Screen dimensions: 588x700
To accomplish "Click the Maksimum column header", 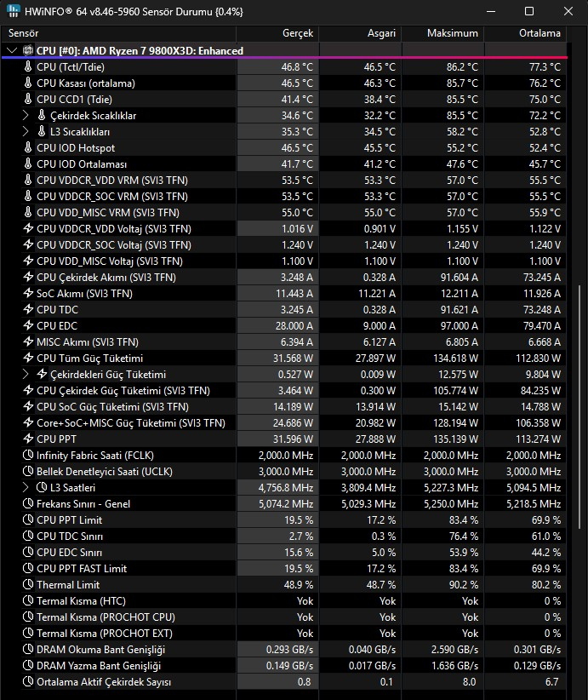I will [442, 33].
